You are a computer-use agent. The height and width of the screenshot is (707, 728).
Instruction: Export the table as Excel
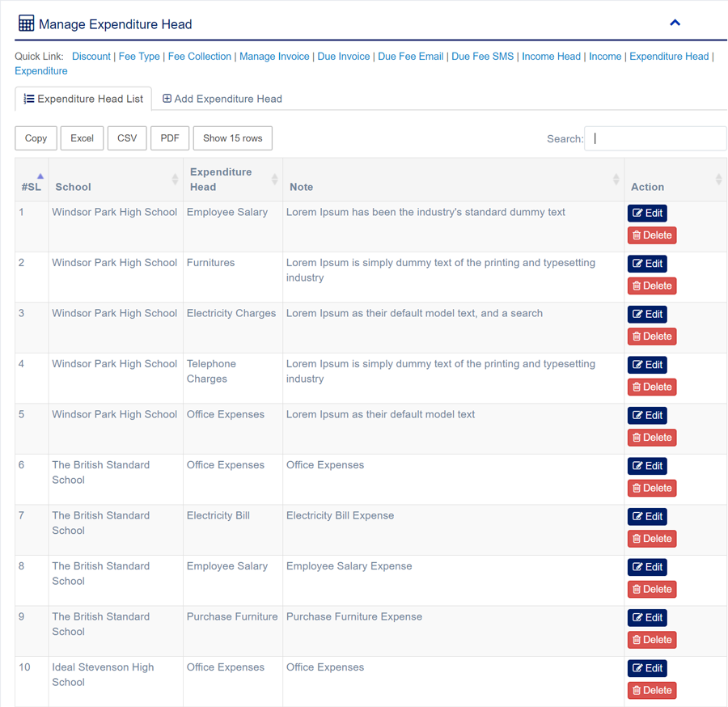(82, 138)
